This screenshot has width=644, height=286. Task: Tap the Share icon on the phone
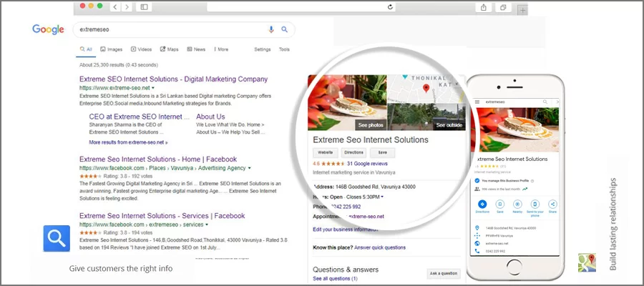552,204
